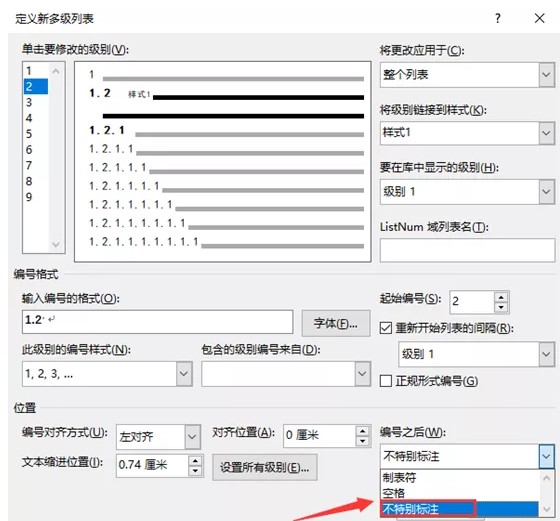Decrease the start number with down arrow

pyautogui.click(x=501, y=307)
